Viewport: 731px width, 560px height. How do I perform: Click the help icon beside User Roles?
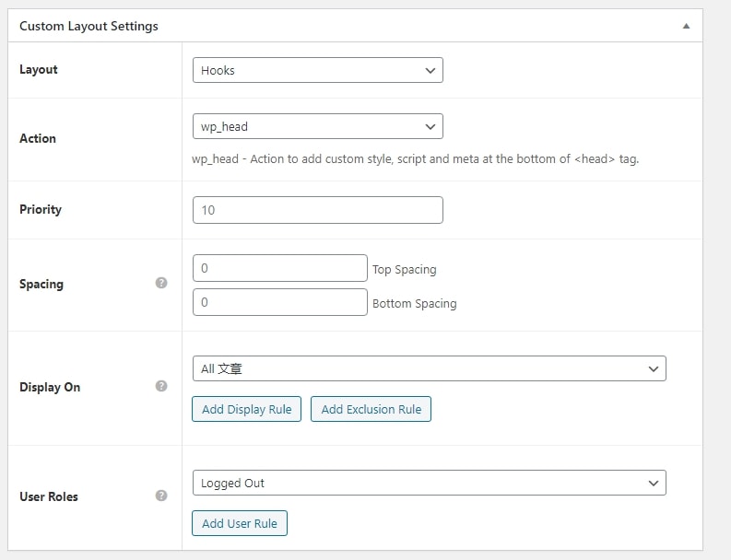(161, 496)
